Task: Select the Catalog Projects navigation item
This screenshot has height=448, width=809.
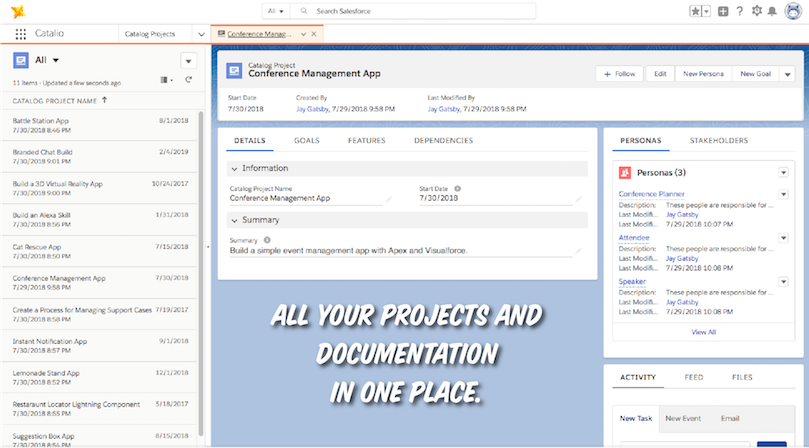Action: coord(150,34)
